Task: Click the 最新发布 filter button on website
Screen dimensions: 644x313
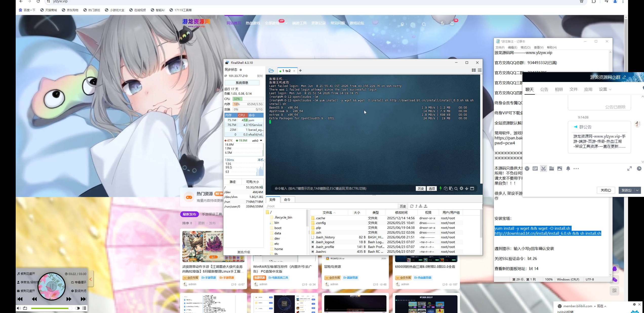Action: click(x=189, y=214)
